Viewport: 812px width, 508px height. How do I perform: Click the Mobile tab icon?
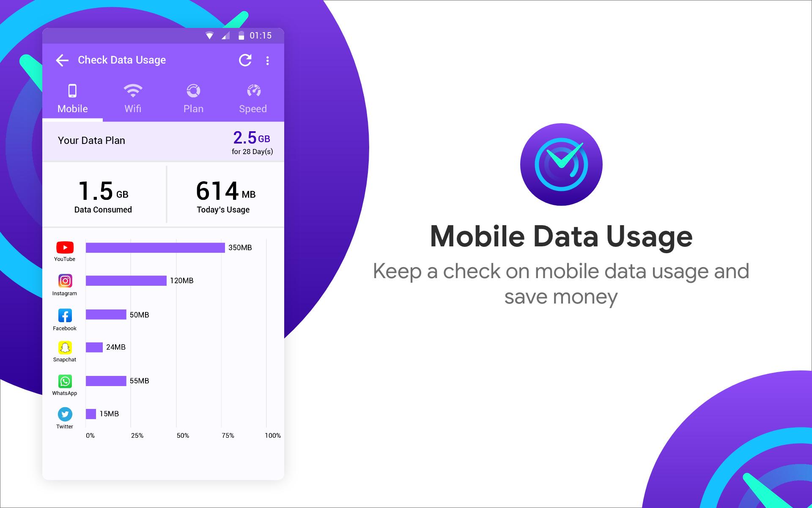click(x=72, y=90)
